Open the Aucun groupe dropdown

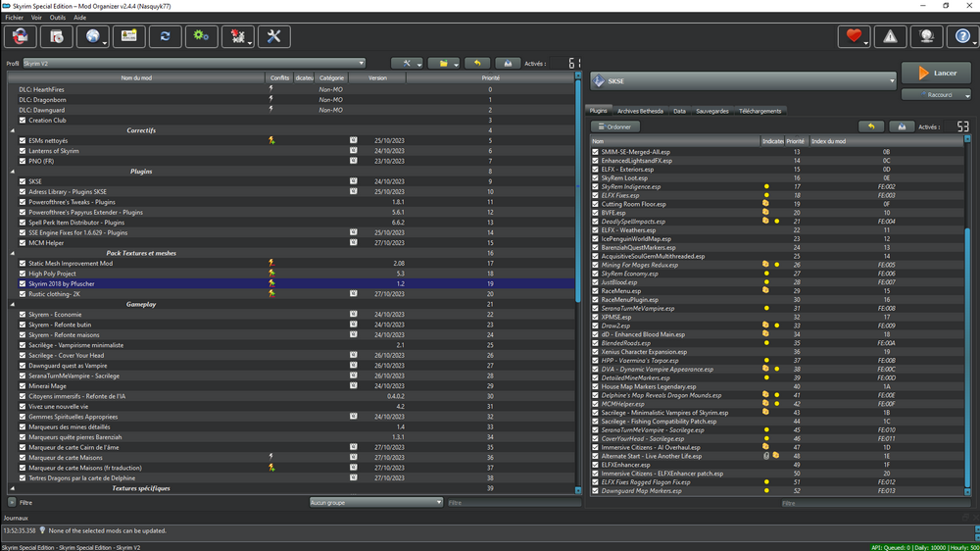[376, 502]
